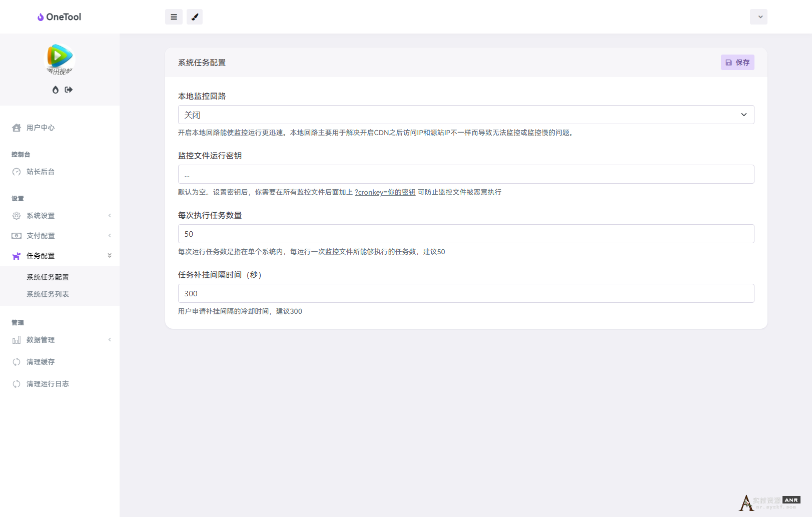Open 系统任务配置 submenu item
Screen dimensions: 812x517
pos(48,277)
